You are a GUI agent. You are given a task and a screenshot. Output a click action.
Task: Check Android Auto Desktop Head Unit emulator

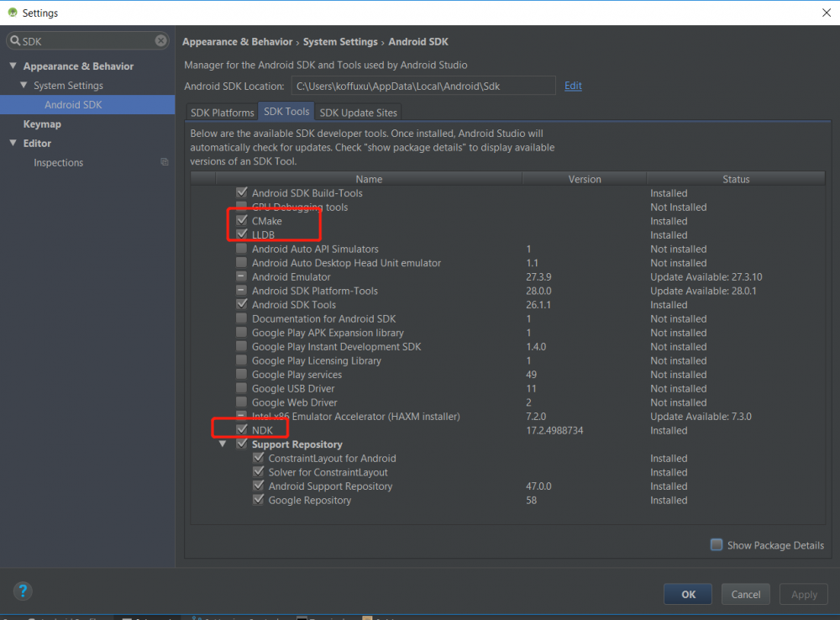tap(242, 262)
